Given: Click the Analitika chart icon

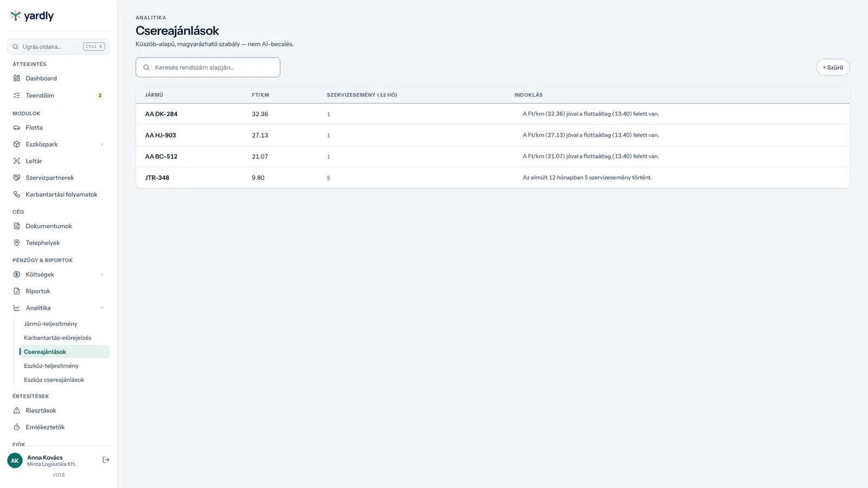Looking at the screenshot, I should tap(17, 308).
